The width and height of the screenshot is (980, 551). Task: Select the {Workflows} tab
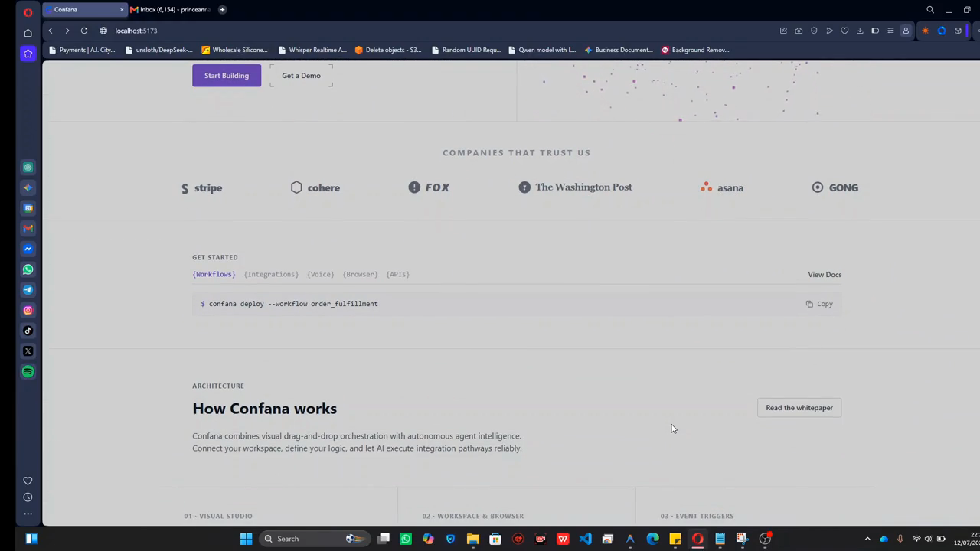[x=214, y=274]
